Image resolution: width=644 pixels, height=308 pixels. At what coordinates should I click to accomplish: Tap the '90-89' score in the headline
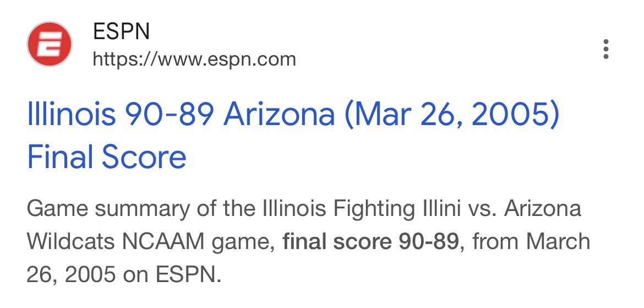click(170, 115)
